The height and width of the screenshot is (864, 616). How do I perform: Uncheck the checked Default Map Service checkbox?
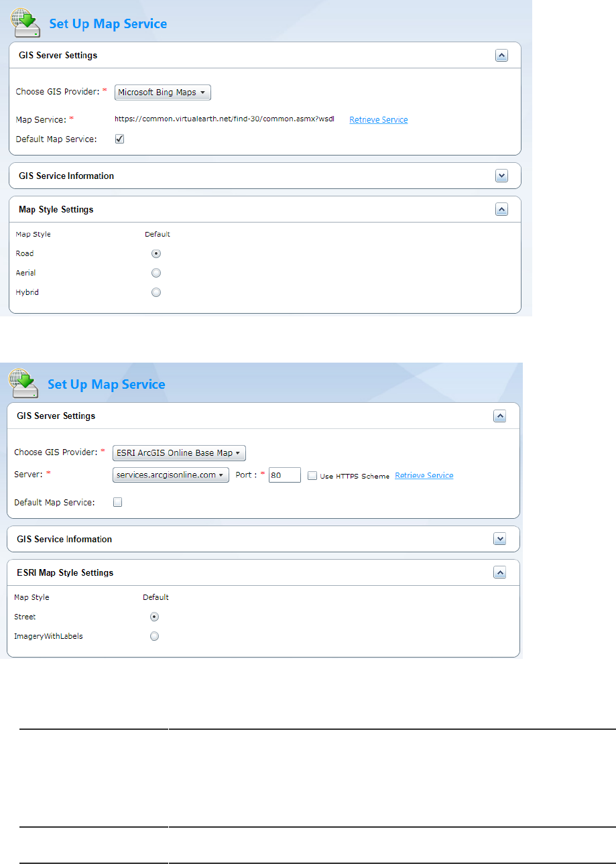(119, 139)
